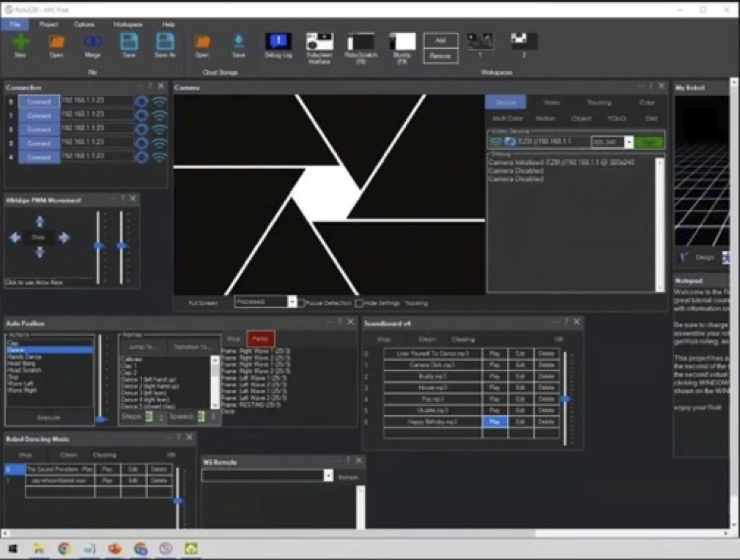Open the Options menu

click(x=84, y=24)
